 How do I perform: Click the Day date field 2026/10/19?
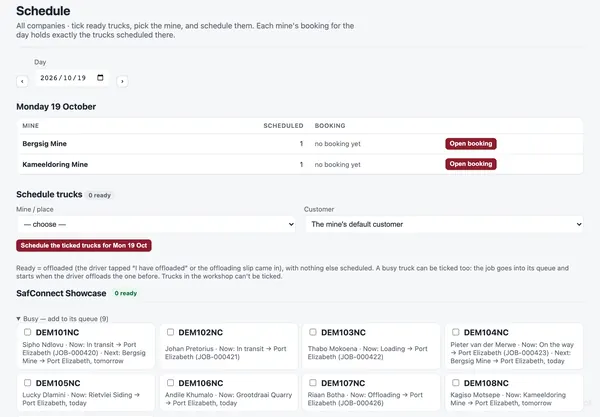click(72, 78)
